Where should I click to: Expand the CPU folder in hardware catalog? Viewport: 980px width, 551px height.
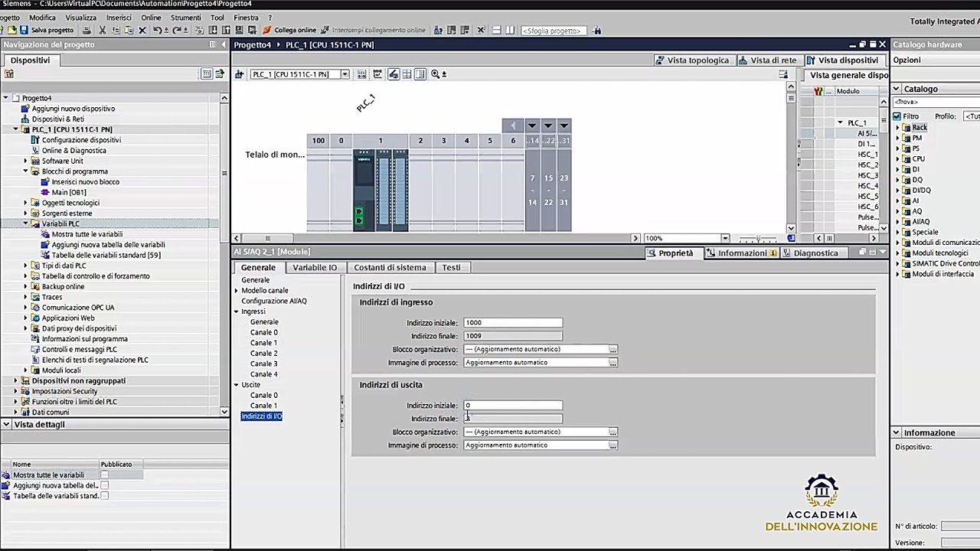coord(898,159)
